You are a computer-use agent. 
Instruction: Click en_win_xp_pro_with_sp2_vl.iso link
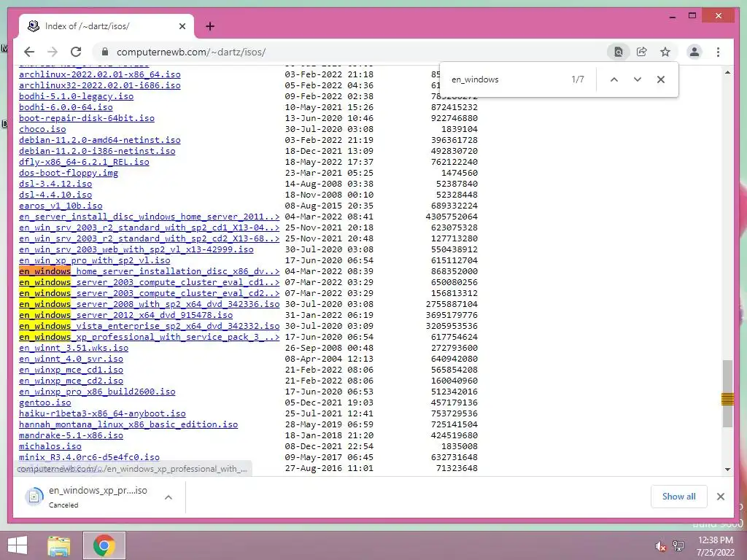[94, 260]
